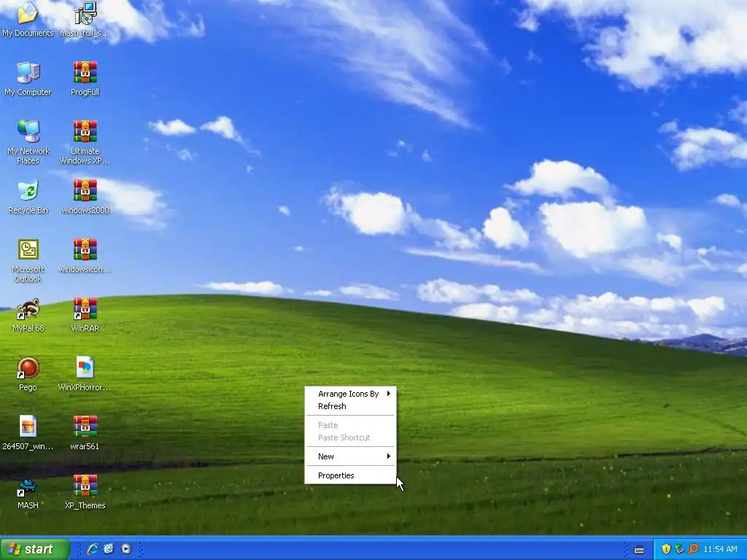
Task: Click the Safely Remove Hardware tray icon
Action: pyautogui.click(x=679, y=549)
